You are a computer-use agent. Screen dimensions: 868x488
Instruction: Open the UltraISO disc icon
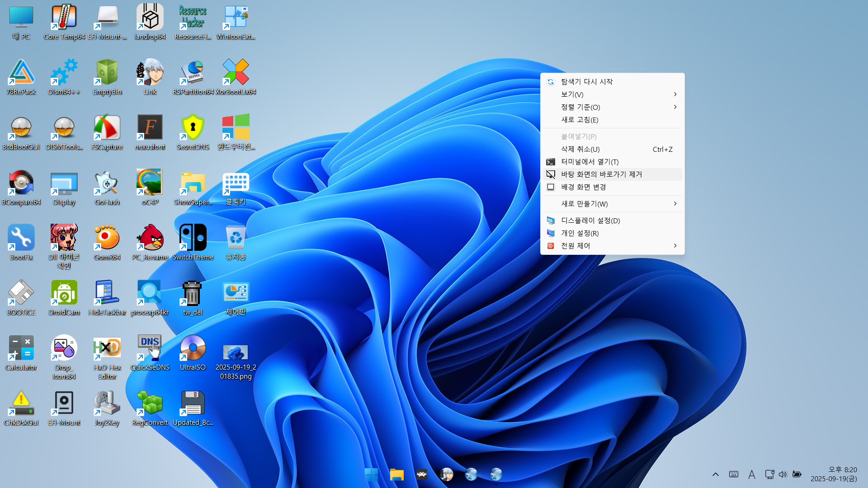193,348
